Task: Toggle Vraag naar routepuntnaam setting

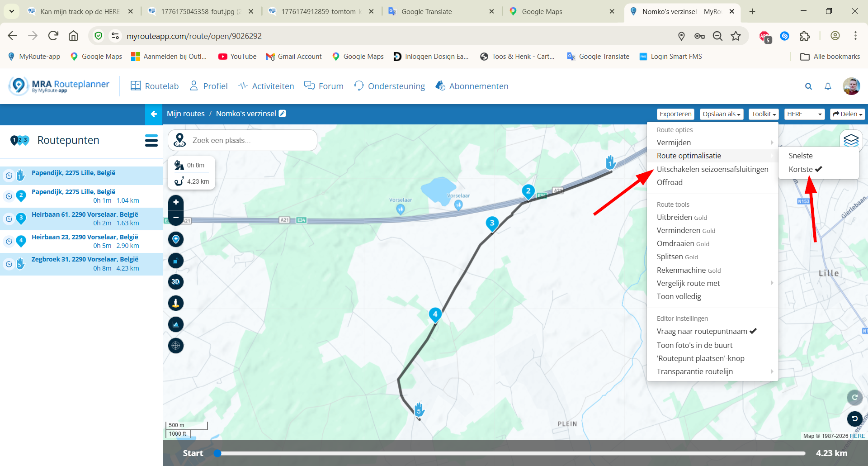Action: 702,331
